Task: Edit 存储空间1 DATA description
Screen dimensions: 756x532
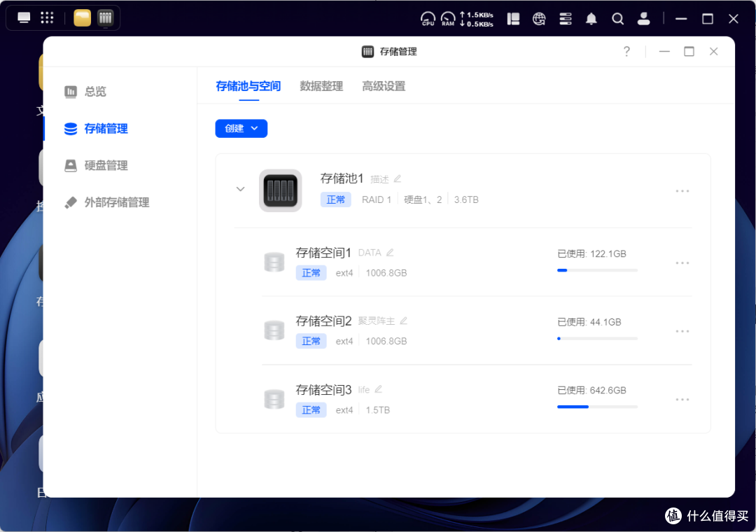Action: coord(390,253)
